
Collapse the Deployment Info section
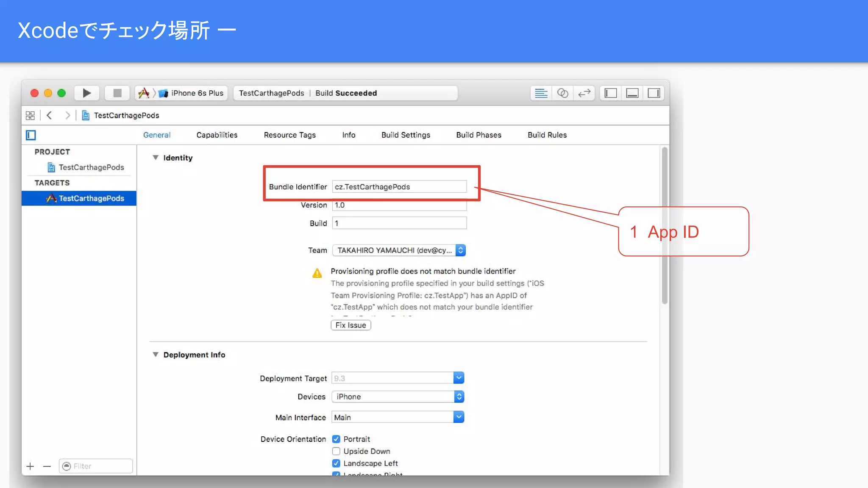pos(156,355)
